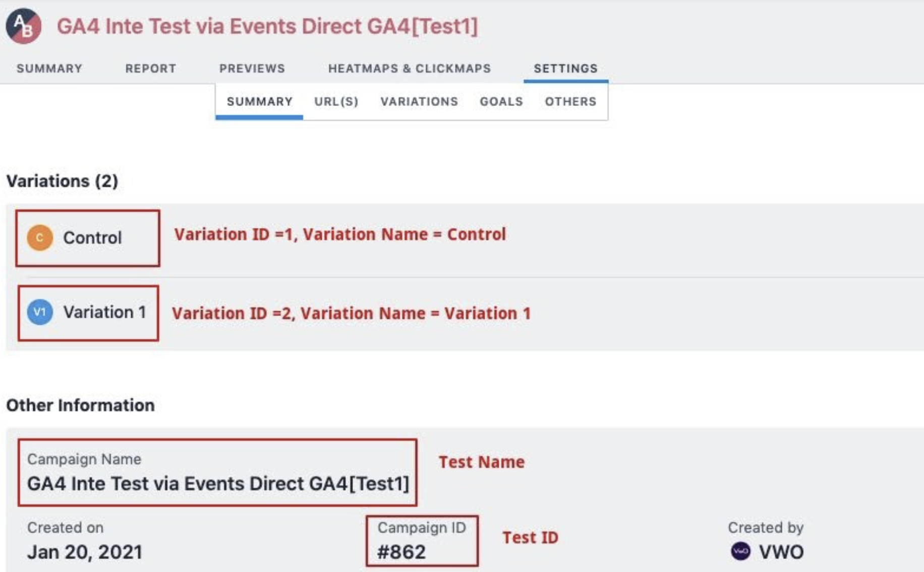Open HEATMAPS & CLICKMAPS tab
Viewport: 924px width, 572px height.
[x=410, y=68]
